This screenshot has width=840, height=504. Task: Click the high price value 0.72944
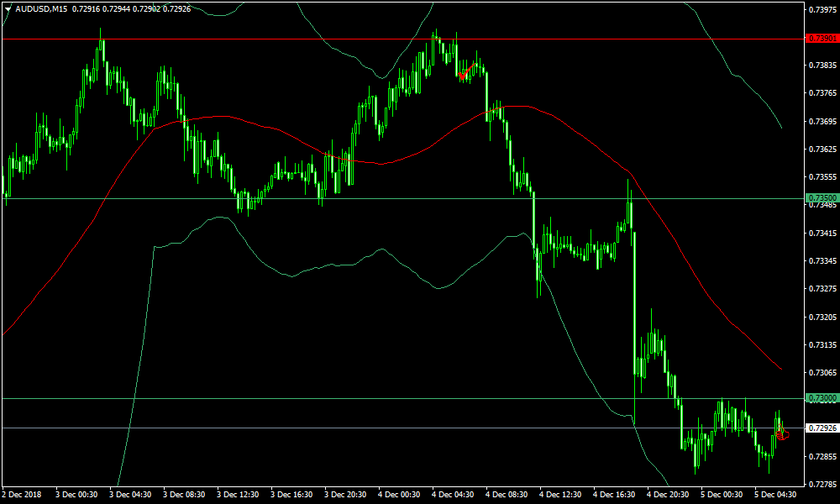116,9
